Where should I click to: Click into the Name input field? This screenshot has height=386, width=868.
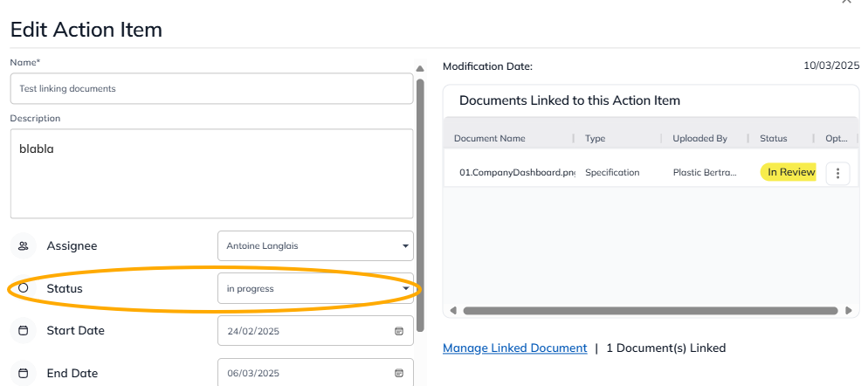tap(211, 88)
